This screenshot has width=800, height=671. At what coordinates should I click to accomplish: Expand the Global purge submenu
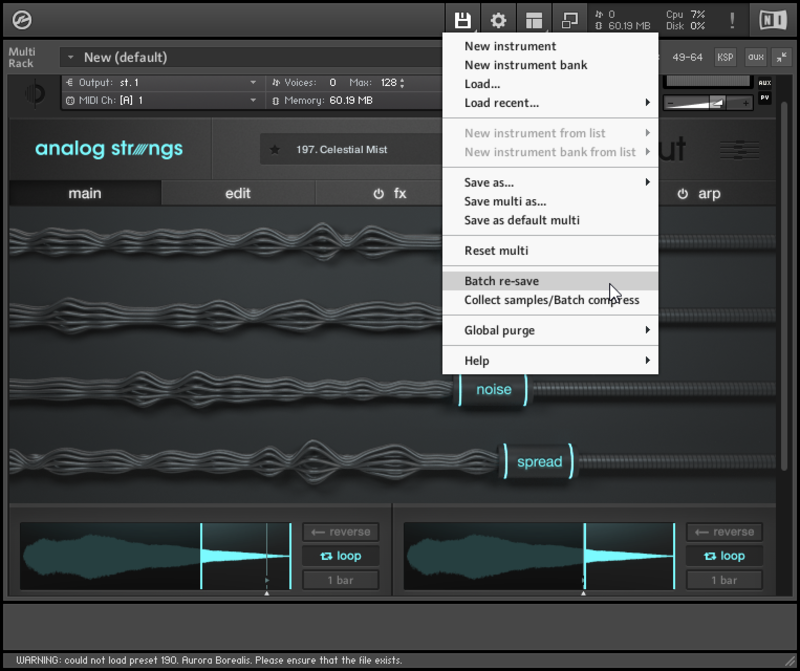pos(551,330)
